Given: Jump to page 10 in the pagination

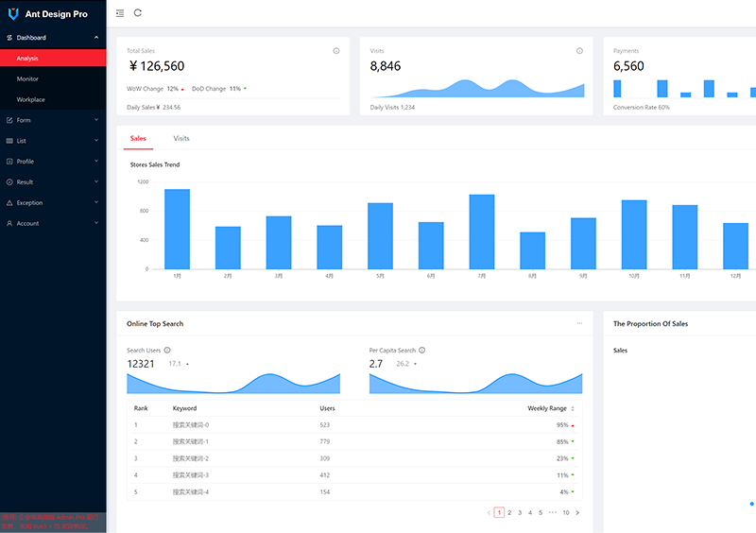Looking at the screenshot, I should (x=565, y=512).
